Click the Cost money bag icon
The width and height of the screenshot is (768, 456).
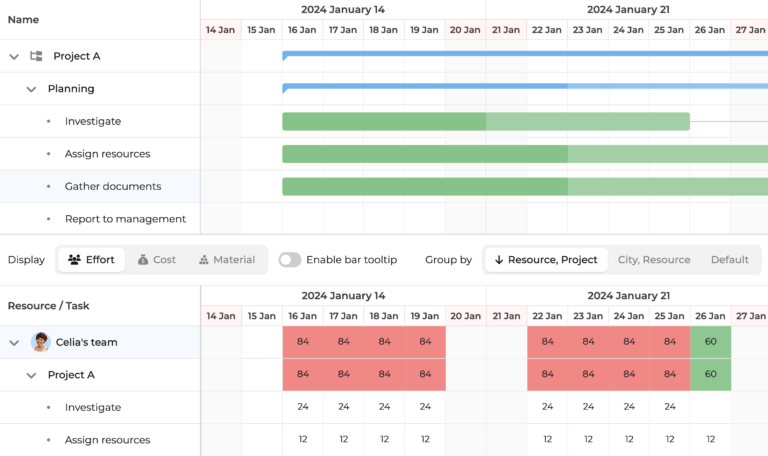coord(143,260)
